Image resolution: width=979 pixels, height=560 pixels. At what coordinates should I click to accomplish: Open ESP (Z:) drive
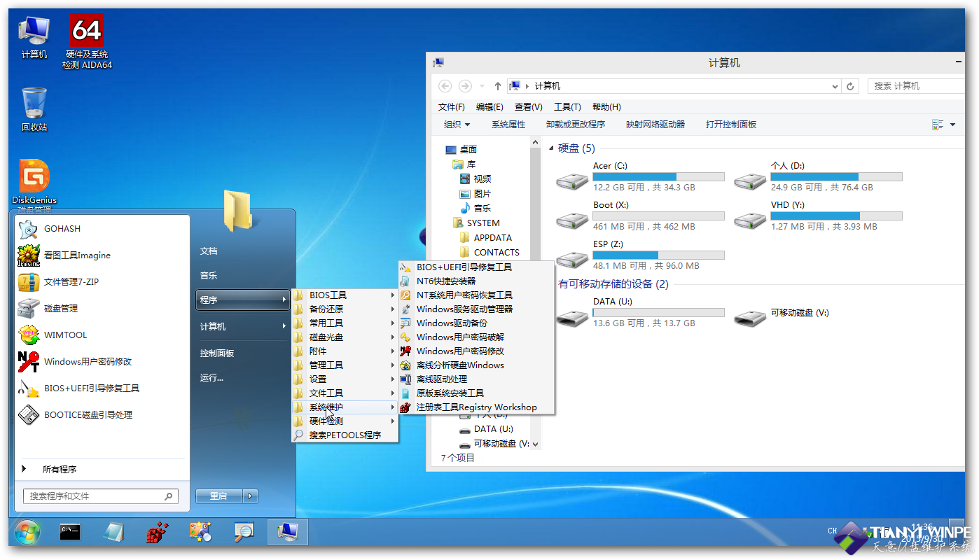pyautogui.click(x=640, y=255)
